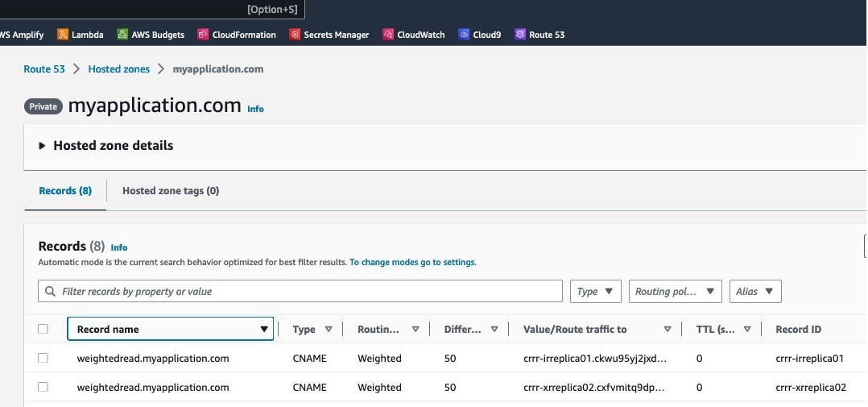Open the AWS Budgets icon shortcut

122,35
